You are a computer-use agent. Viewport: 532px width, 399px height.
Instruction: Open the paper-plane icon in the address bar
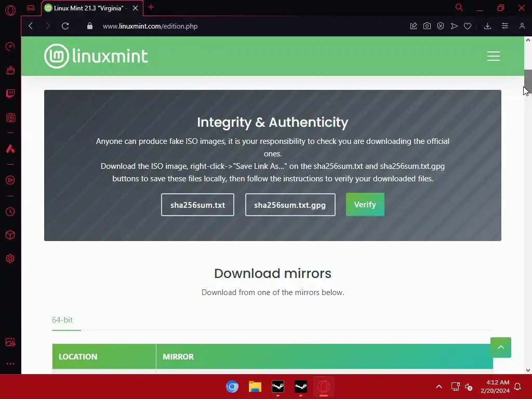[454, 26]
